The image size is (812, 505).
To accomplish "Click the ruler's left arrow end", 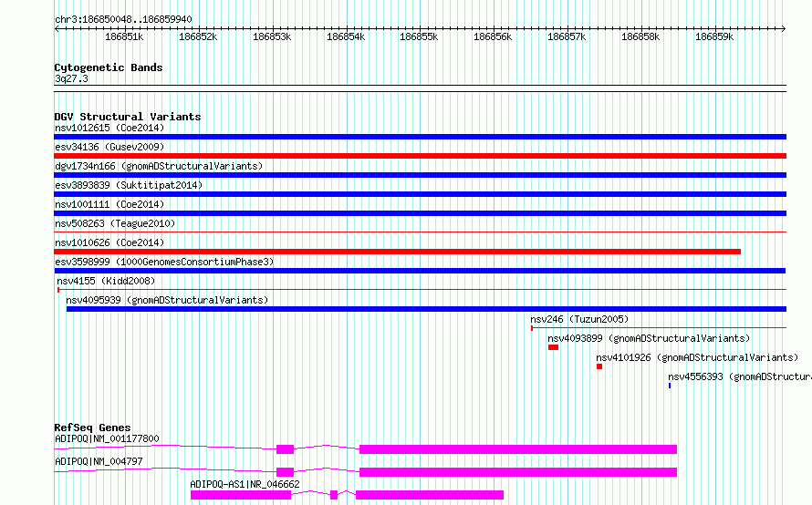I will click(57, 29).
